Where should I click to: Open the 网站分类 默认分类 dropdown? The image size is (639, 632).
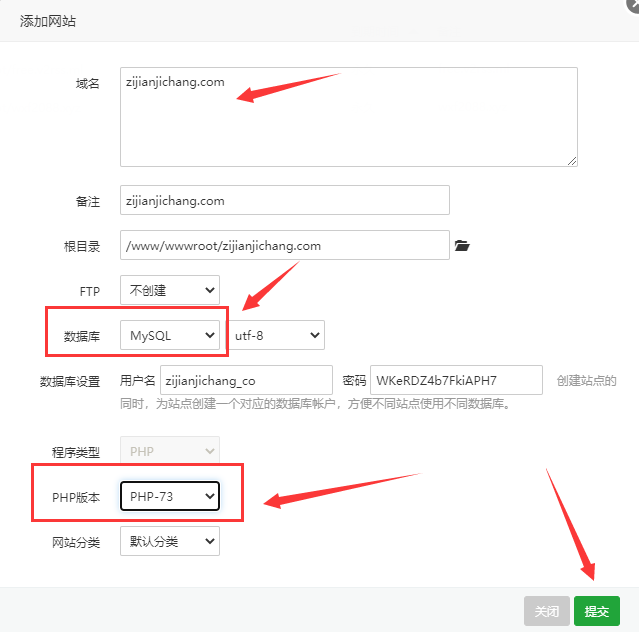(170, 541)
